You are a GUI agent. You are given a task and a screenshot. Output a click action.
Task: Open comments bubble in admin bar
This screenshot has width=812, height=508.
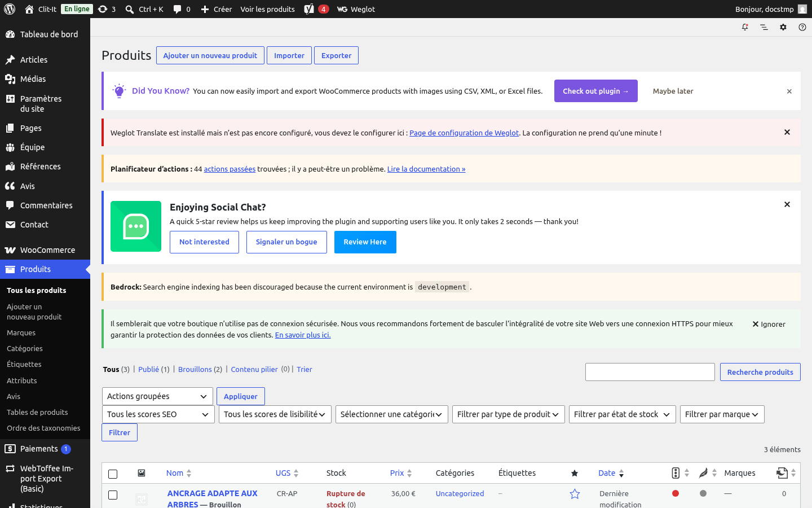tap(182, 9)
